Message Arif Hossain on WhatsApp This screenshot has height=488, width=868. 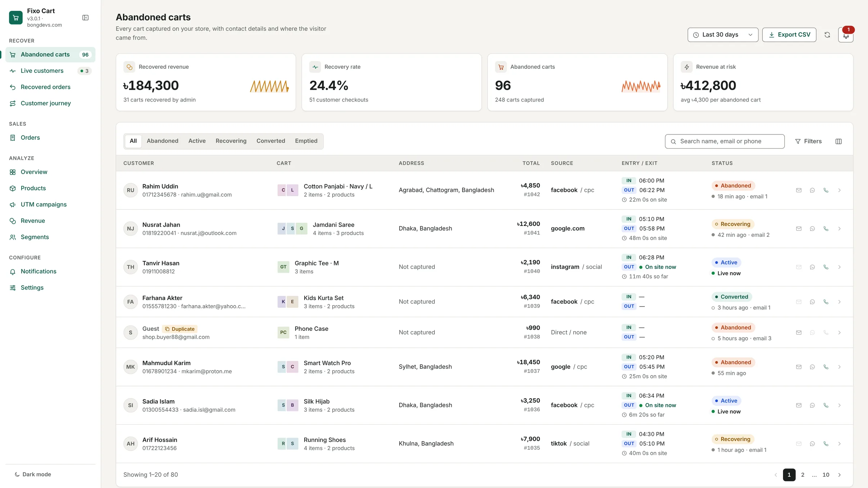point(812,444)
